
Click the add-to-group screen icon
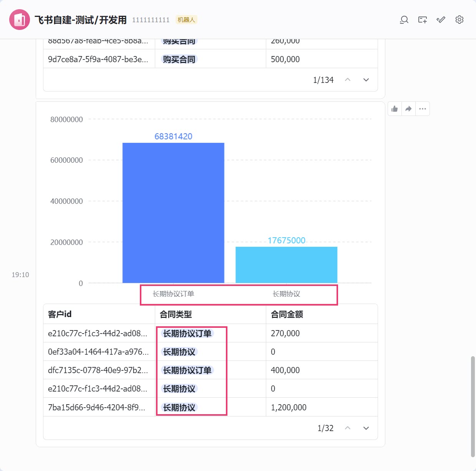coord(423,20)
